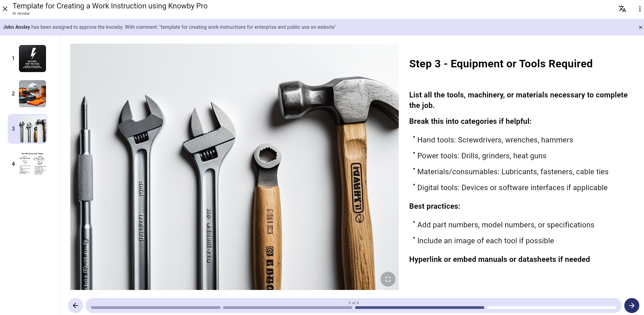Viewport: 644px width, 315px height.
Task: Select the Step 3 heading text
Action: tap(501, 64)
